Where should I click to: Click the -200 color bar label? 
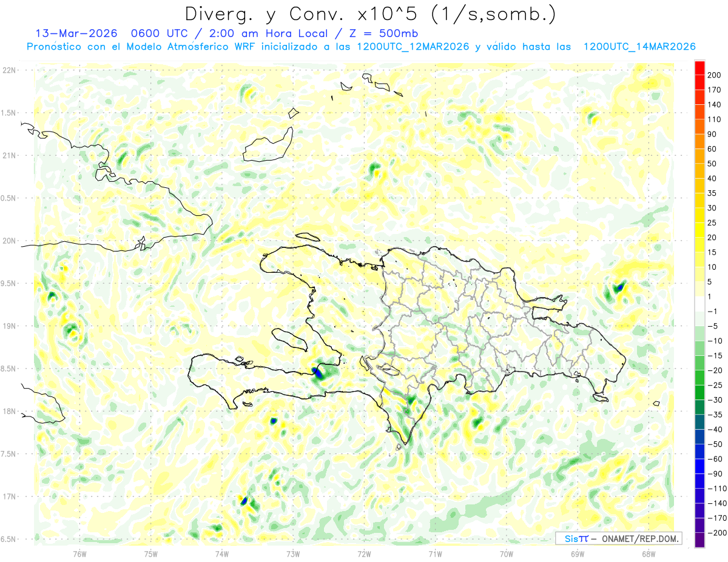[x=718, y=533]
